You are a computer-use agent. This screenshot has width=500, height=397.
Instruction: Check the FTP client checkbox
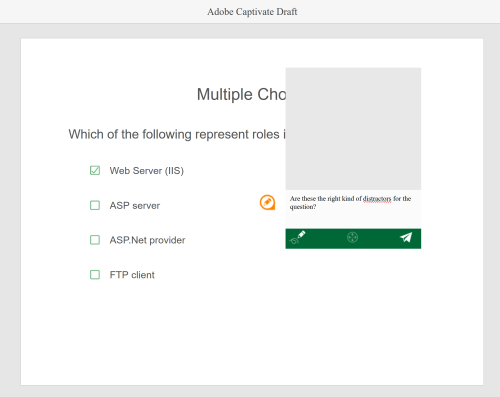[x=95, y=275]
